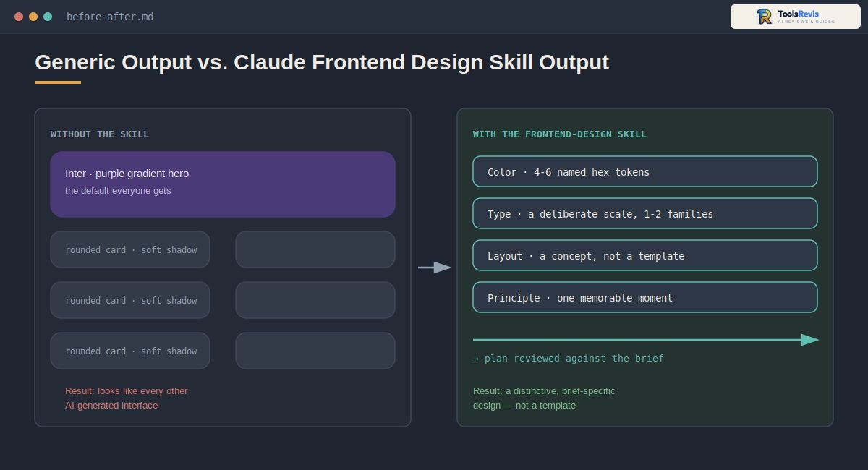Click the teal window dot
Screen dimensions: 868x470
[48, 17]
